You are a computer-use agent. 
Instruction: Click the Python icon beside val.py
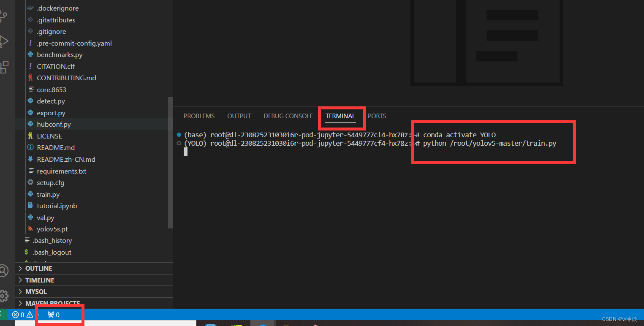click(30, 217)
